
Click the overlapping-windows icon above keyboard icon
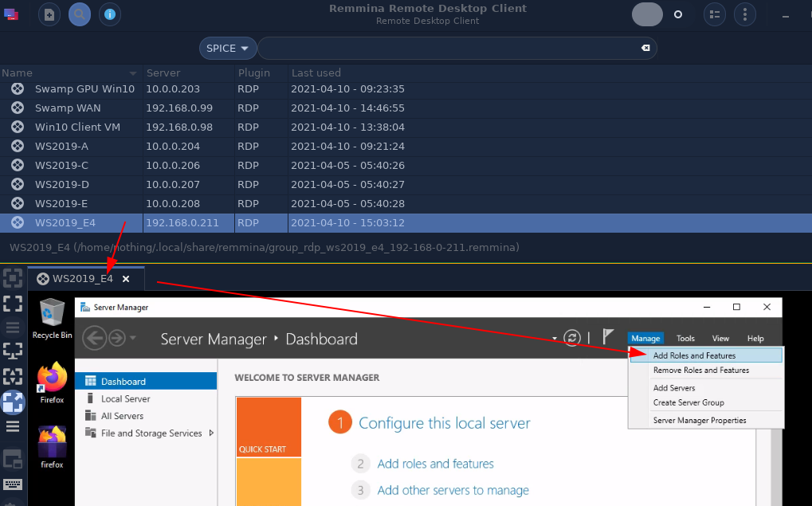(x=13, y=459)
